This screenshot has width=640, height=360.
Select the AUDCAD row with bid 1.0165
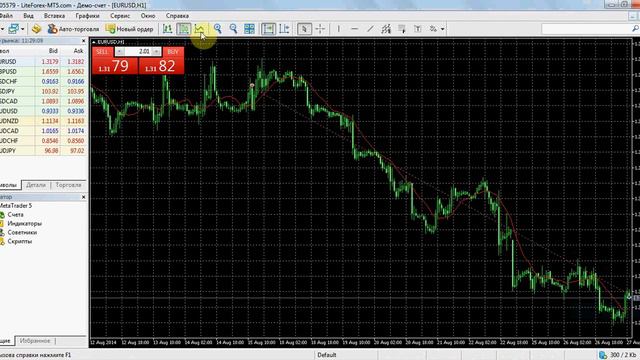coord(43,131)
